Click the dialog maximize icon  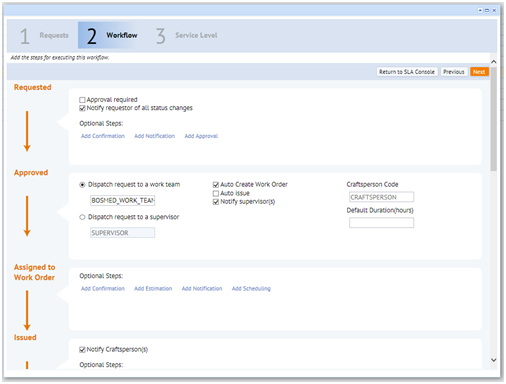click(487, 10)
